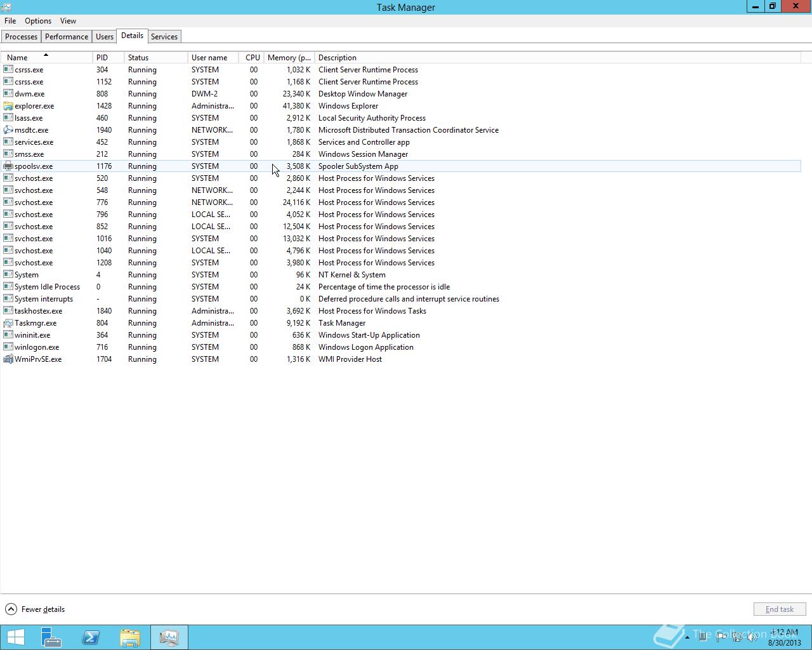Select the csrss.exe row with PID 304
812x650 pixels.
click(x=402, y=70)
